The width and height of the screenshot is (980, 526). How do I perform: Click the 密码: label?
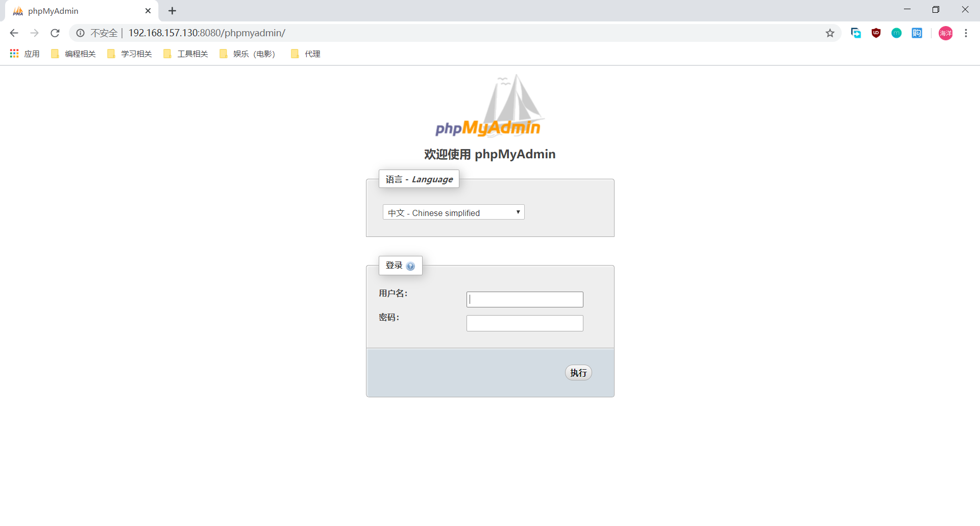tap(389, 317)
